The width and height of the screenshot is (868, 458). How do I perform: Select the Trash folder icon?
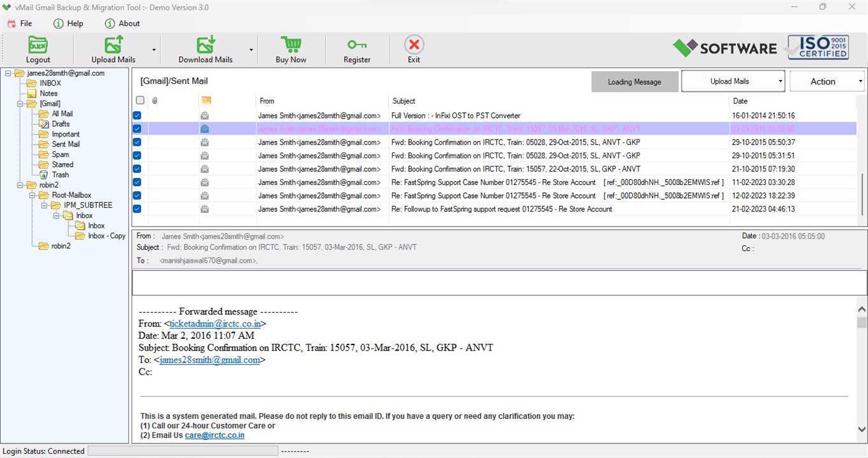(x=43, y=174)
